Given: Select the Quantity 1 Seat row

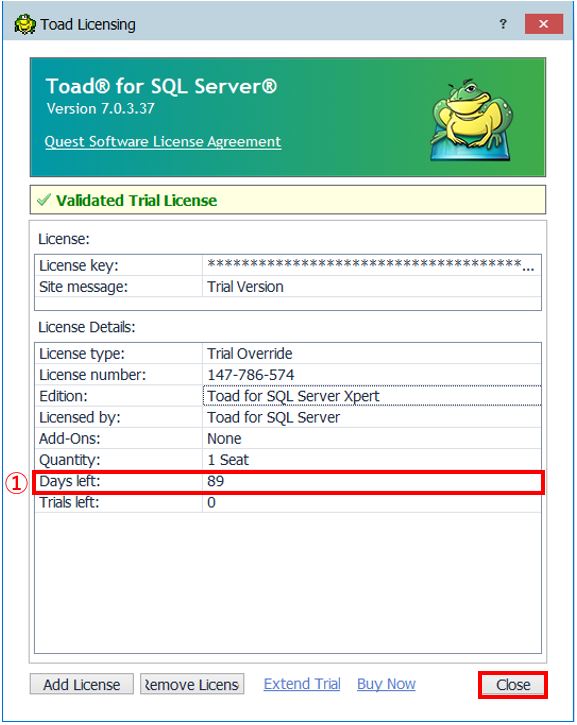Looking at the screenshot, I should [288, 460].
